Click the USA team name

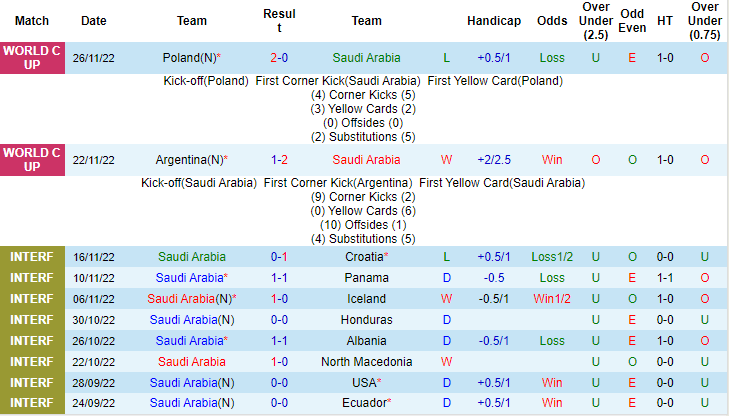tap(364, 383)
